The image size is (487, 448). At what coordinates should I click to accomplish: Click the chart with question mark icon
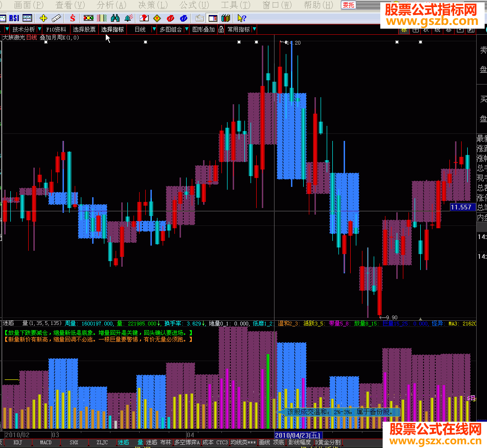click(144, 18)
